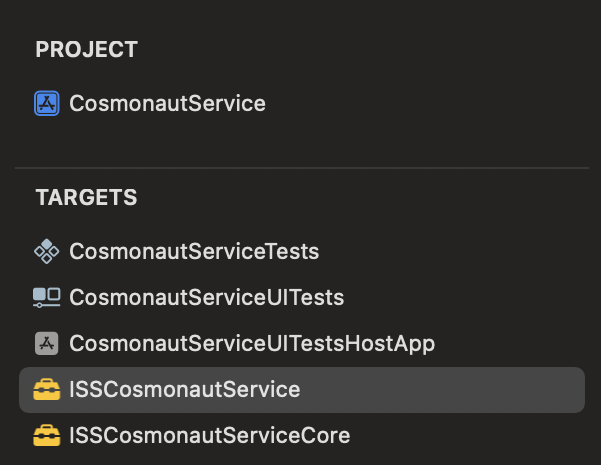Image resolution: width=601 pixels, height=465 pixels.
Task: Choose the ISSCosmonautServiceCore target
Action: [209, 435]
